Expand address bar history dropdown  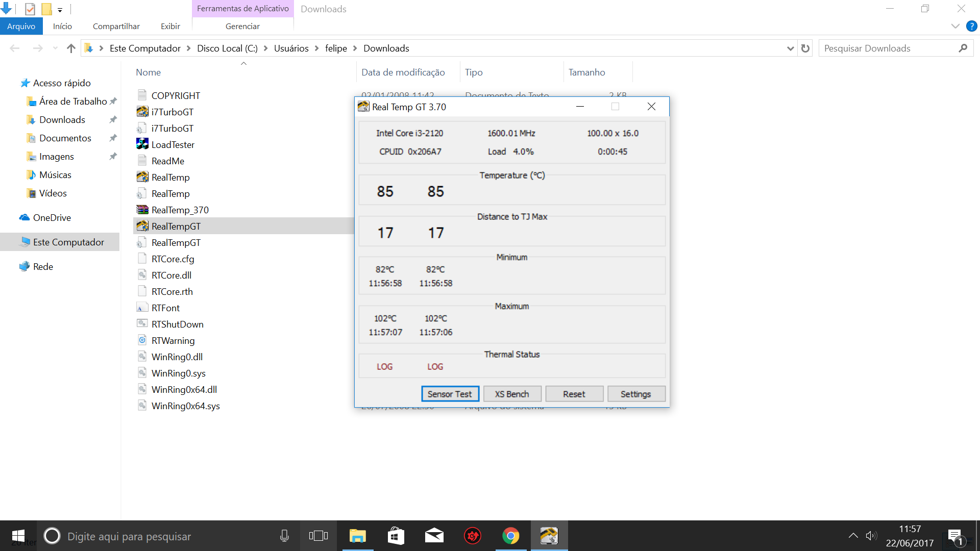791,48
